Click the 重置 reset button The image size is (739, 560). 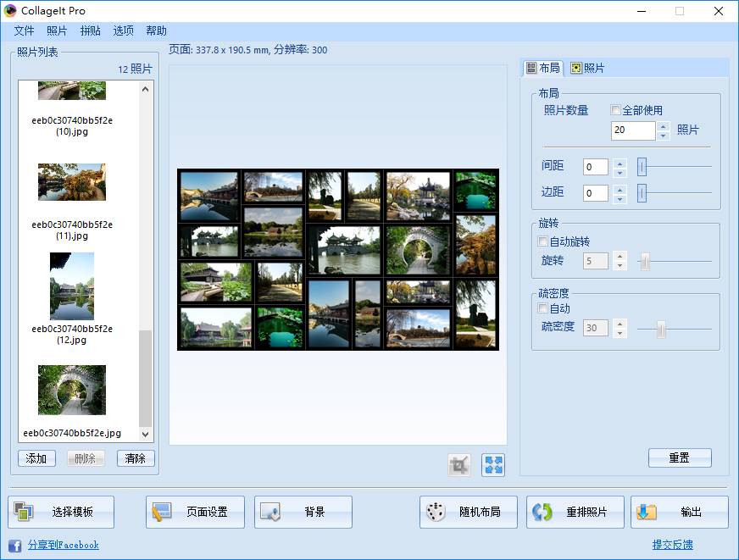680,457
